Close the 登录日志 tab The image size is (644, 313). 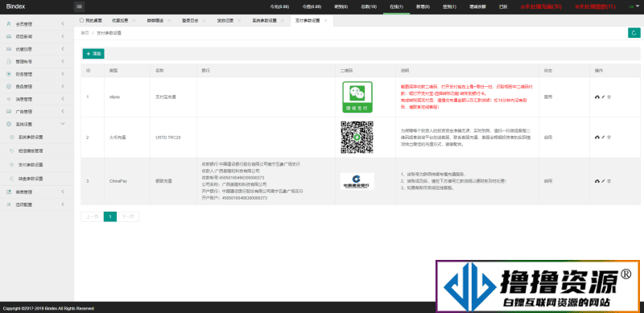[204, 21]
